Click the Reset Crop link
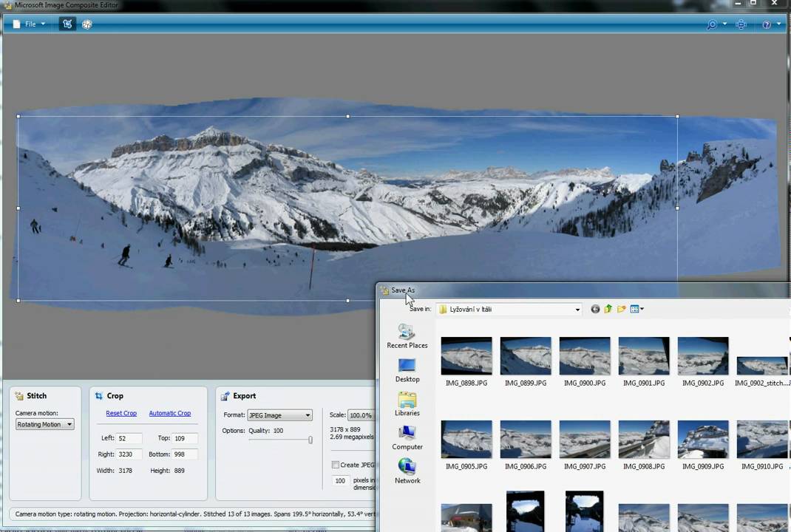 [121, 413]
